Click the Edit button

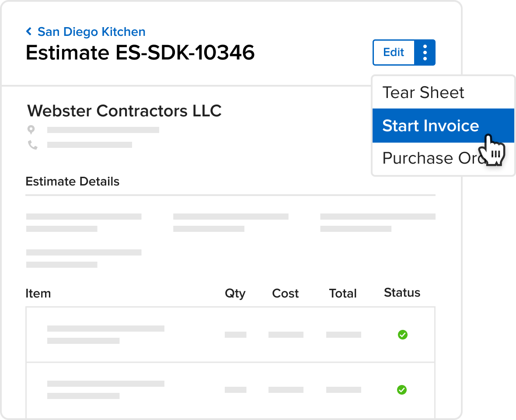393,52
